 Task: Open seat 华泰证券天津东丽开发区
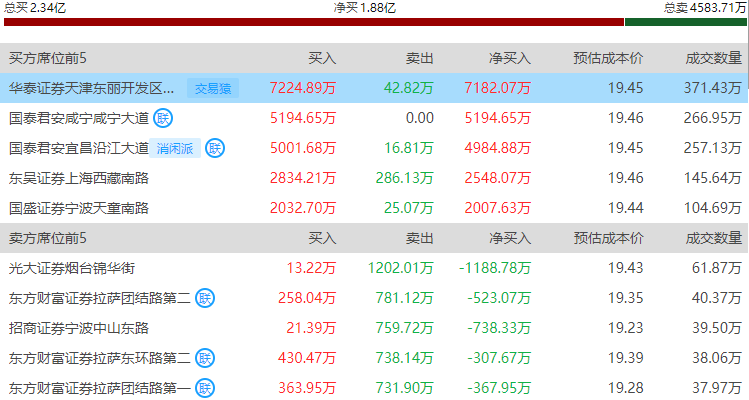[91, 88]
